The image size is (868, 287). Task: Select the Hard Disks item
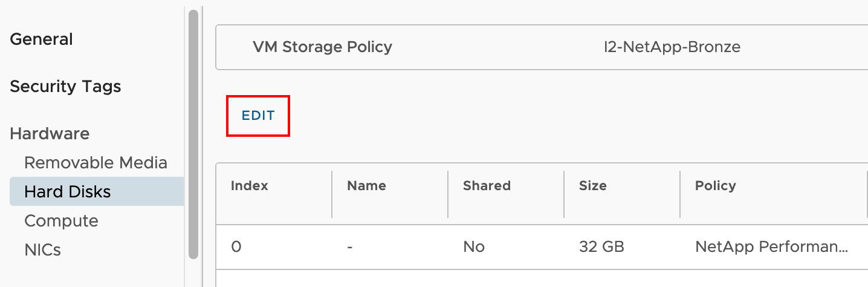68,192
